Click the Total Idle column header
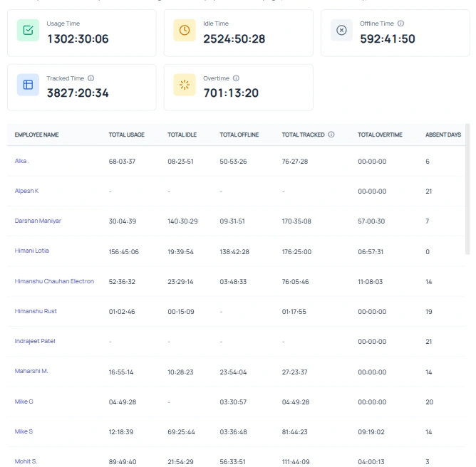Screen dimensions: 476x467 click(182, 135)
